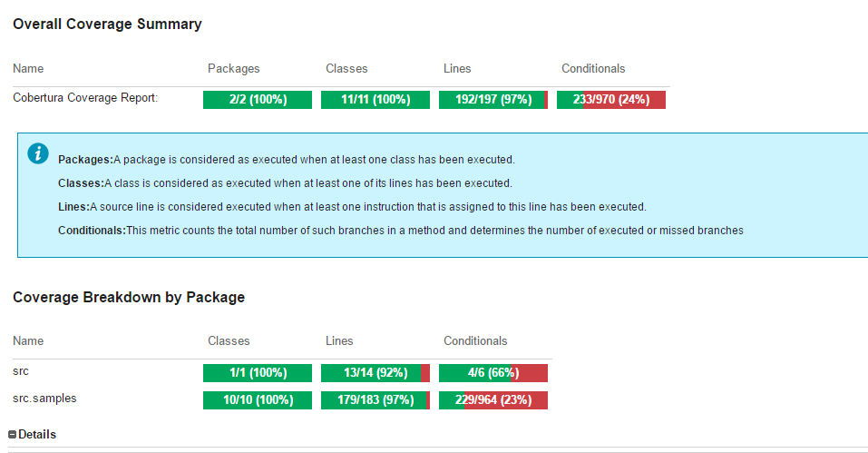This screenshot has height=453, width=868.
Task: Click the overall Lines 192/197 (97%) bar
Action: pyautogui.click(x=493, y=100)
